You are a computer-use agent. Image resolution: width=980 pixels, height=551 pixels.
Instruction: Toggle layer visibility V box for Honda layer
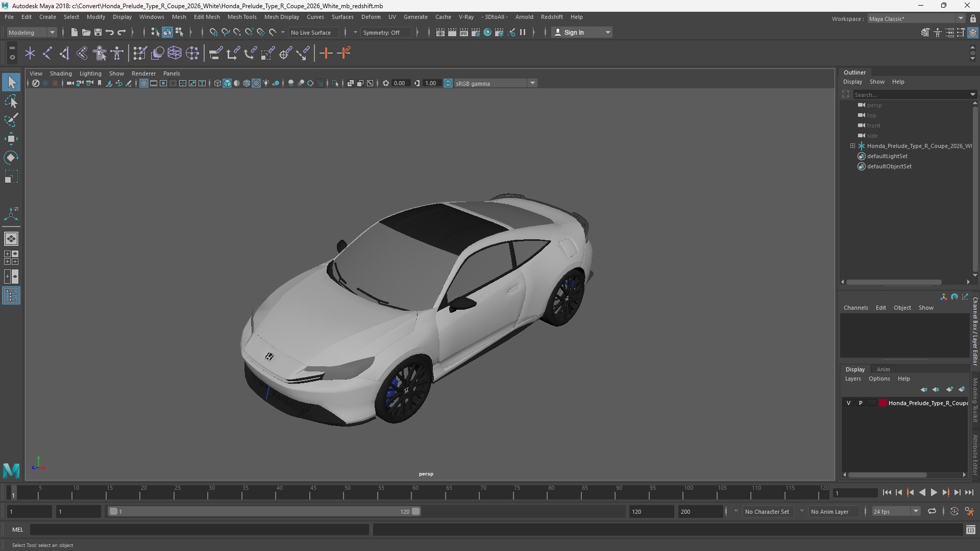click(848, 403)
